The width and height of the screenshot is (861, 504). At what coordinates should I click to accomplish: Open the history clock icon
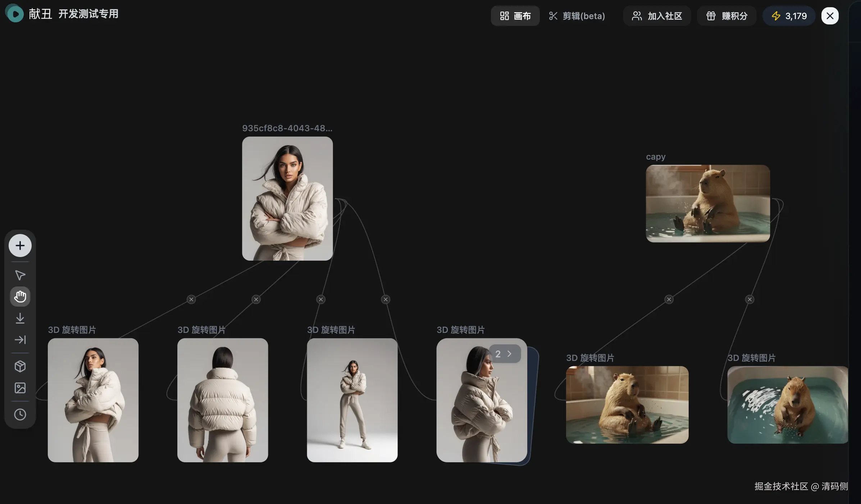click(x=20, y=414)
